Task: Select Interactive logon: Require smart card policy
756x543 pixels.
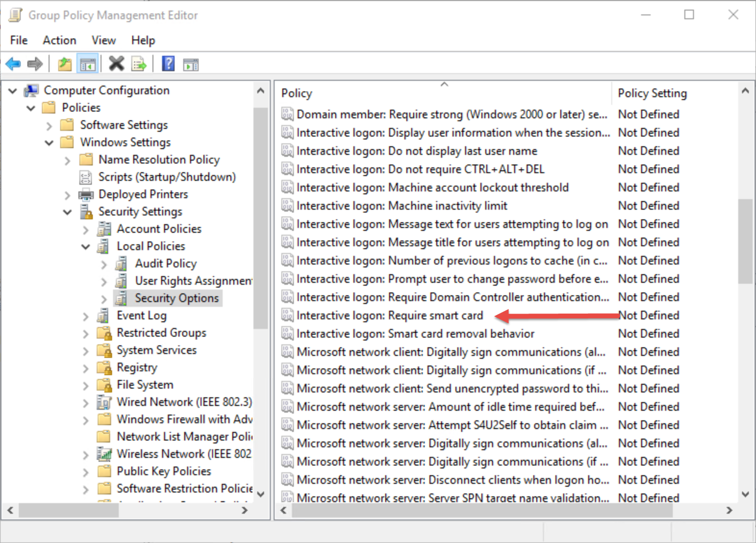Action: (x=390, y=316)
